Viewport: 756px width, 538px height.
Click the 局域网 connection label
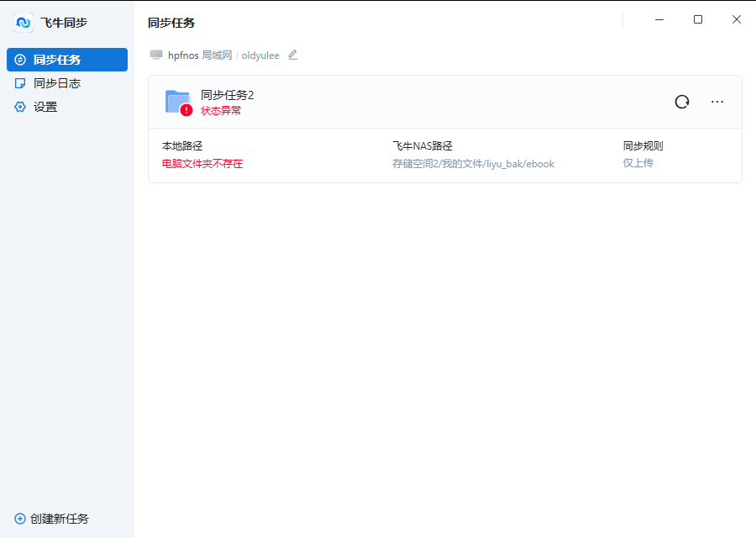217,55
